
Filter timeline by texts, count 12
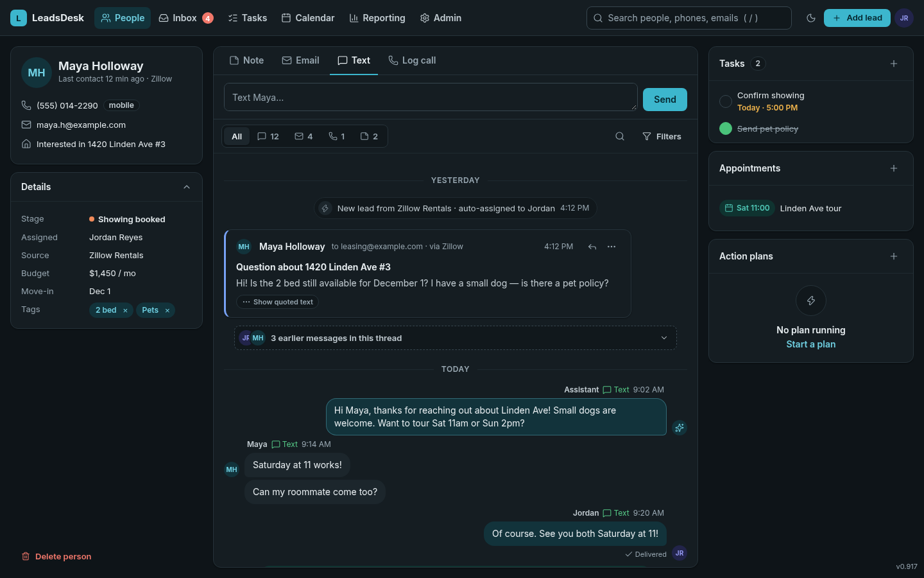pos(268,136)
